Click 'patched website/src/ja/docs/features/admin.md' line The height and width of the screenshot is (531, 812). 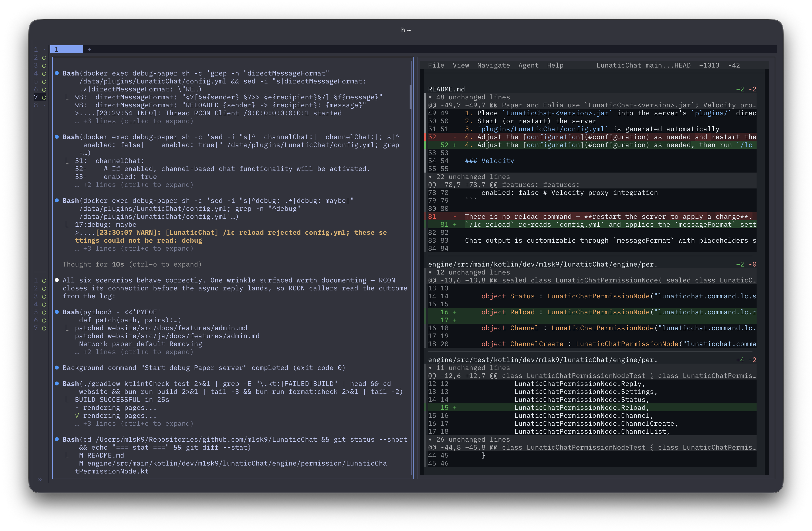(167, 336)
